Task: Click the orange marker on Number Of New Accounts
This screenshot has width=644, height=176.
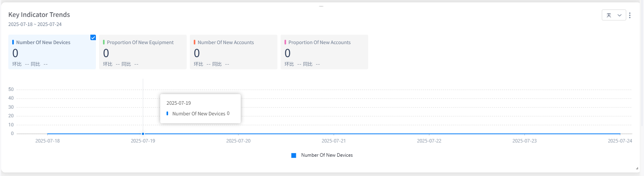Action: pos(195,42)
